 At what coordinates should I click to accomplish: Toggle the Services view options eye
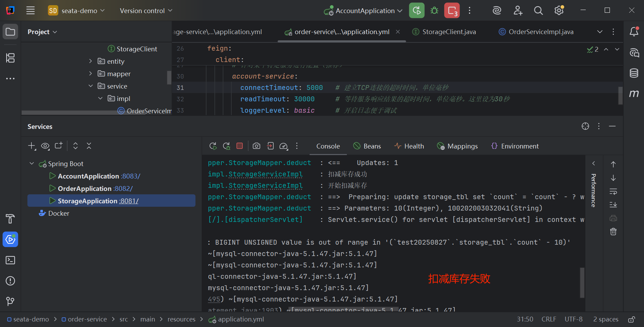pos(45,146)
